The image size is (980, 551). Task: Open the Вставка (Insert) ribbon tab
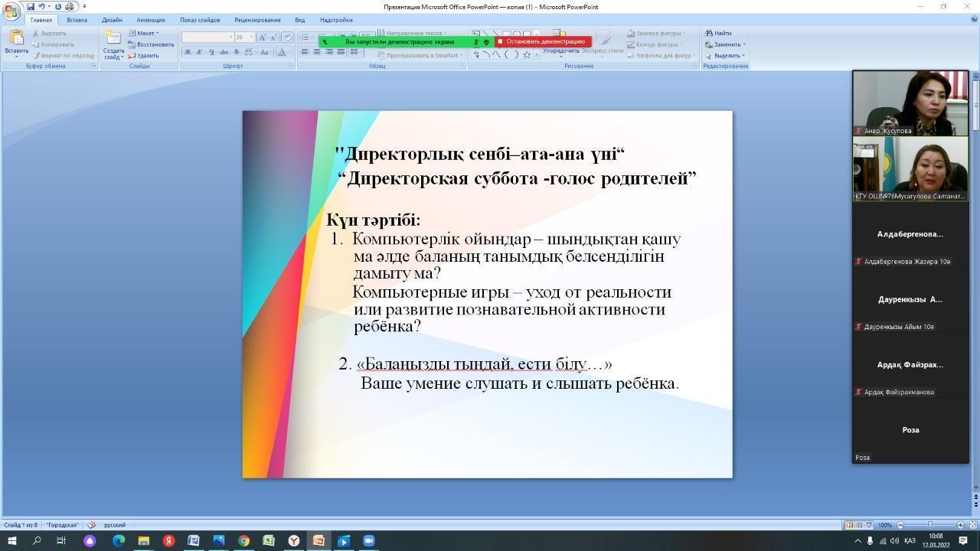click(77, 20)
